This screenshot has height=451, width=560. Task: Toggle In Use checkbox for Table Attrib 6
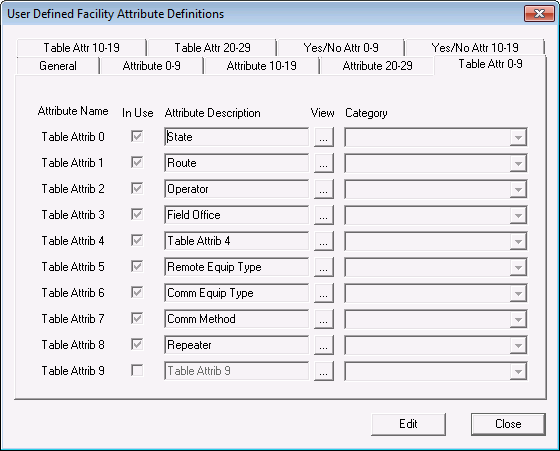[x=137, y=292]
